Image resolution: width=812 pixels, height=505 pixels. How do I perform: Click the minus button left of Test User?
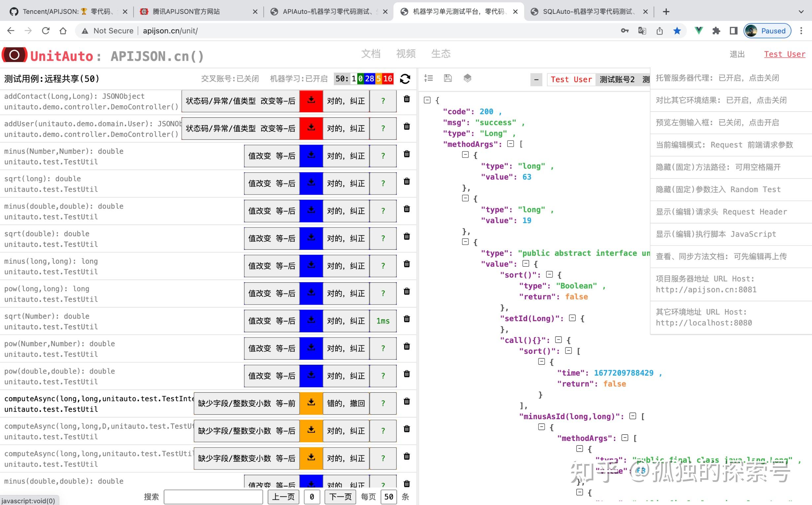click(x=536, y=80)
